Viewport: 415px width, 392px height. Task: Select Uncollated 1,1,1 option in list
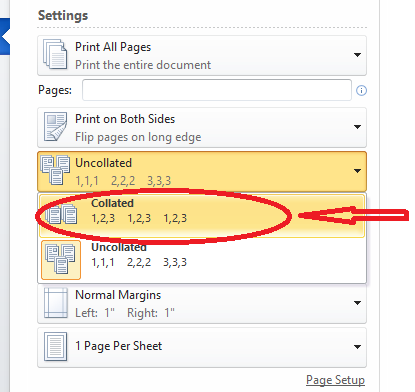click(x=202, y=260)
